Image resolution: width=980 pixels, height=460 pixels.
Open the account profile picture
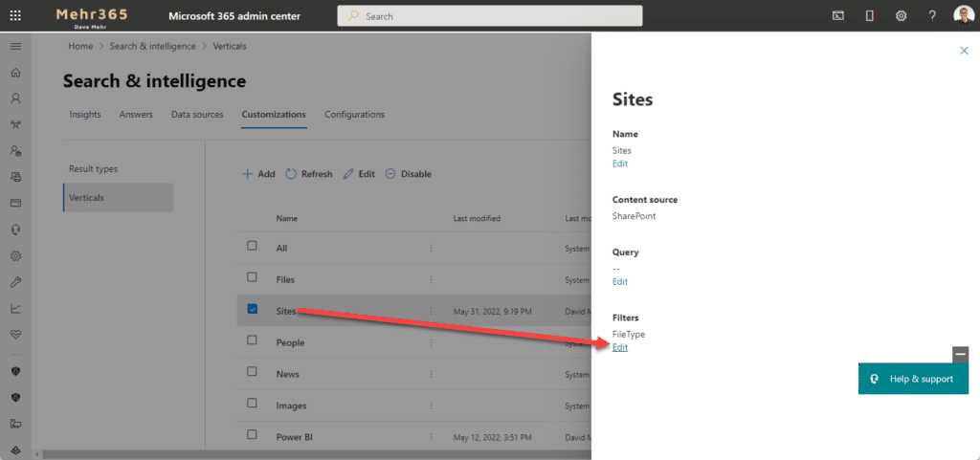click(964, 15)
